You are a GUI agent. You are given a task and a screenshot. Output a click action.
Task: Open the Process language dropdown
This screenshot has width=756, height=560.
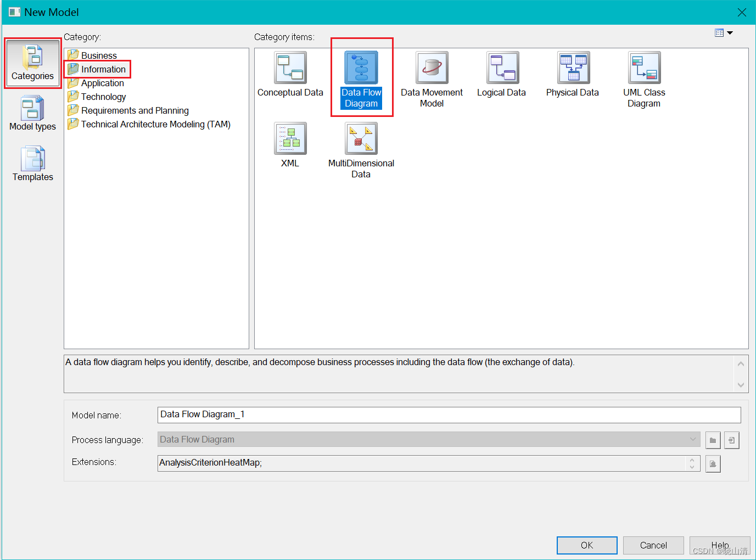693,439
